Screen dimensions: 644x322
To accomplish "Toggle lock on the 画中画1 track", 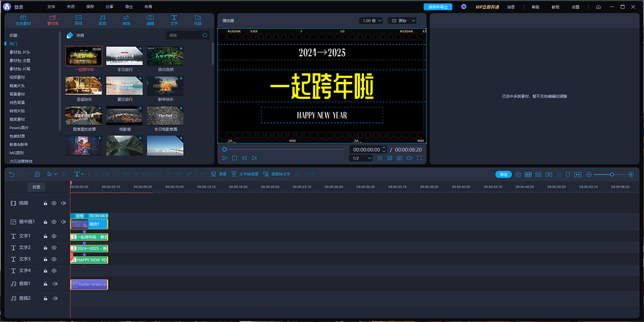I will (x=46, y=222).
